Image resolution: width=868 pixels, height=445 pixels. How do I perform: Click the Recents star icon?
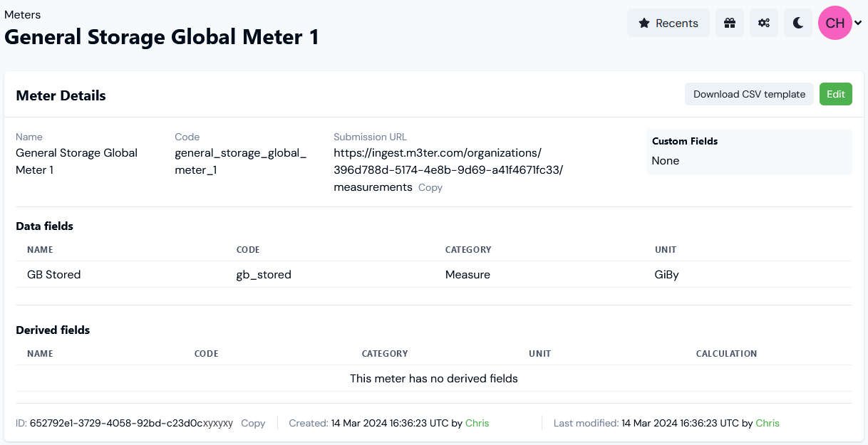click(645, 22)
